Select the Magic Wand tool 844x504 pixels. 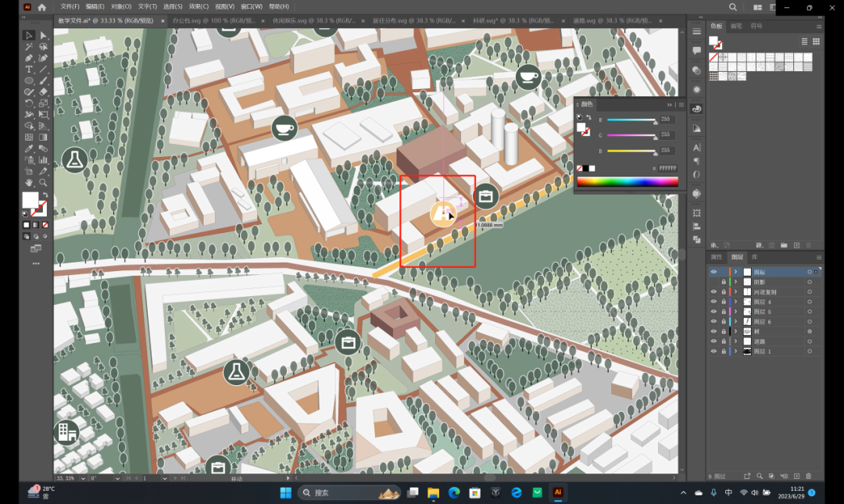(29, 47)
